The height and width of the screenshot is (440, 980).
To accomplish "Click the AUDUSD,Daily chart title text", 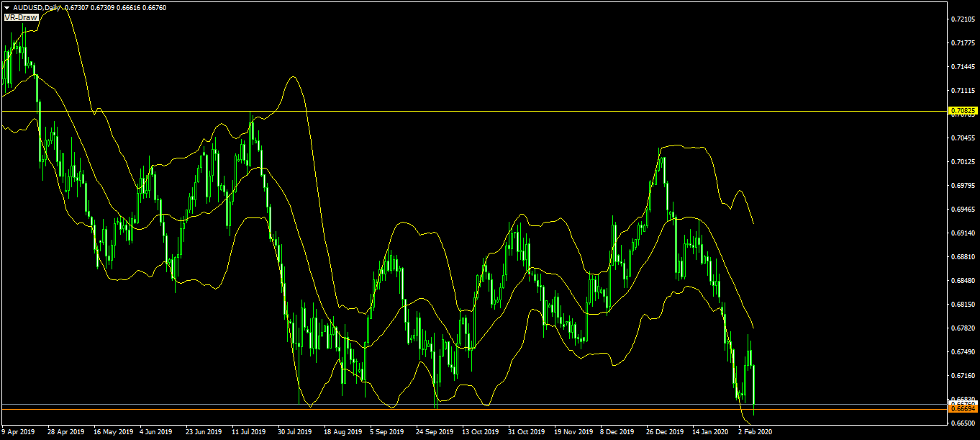I will pos(37,7).
